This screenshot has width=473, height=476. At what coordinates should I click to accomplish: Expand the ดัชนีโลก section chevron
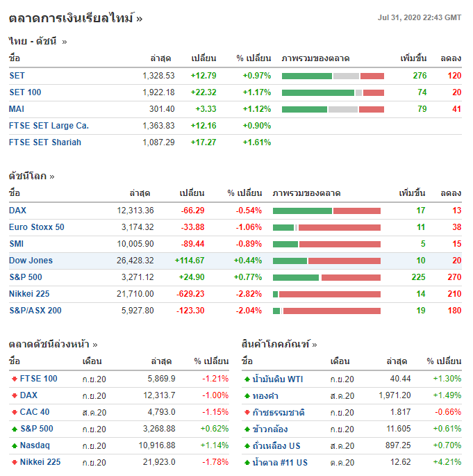click(52, 177)
